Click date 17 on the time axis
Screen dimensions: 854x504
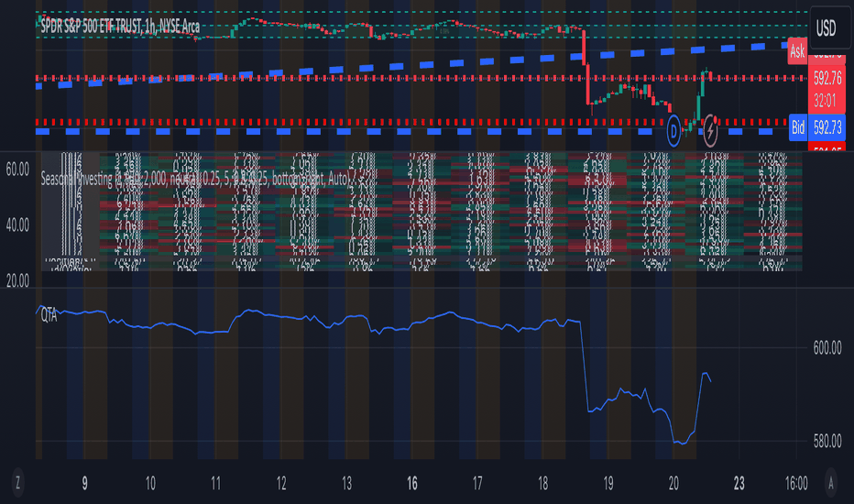(477, 483)
